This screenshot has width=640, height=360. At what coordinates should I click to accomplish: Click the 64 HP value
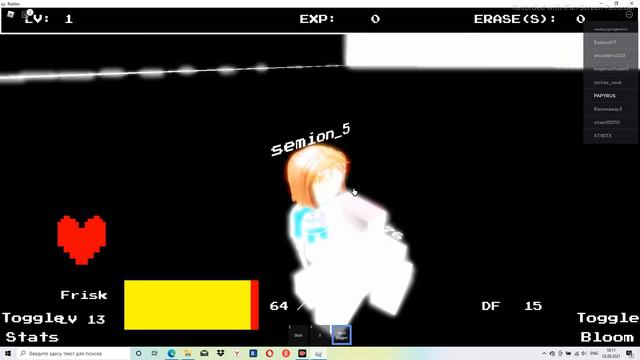tap(279, 306)
